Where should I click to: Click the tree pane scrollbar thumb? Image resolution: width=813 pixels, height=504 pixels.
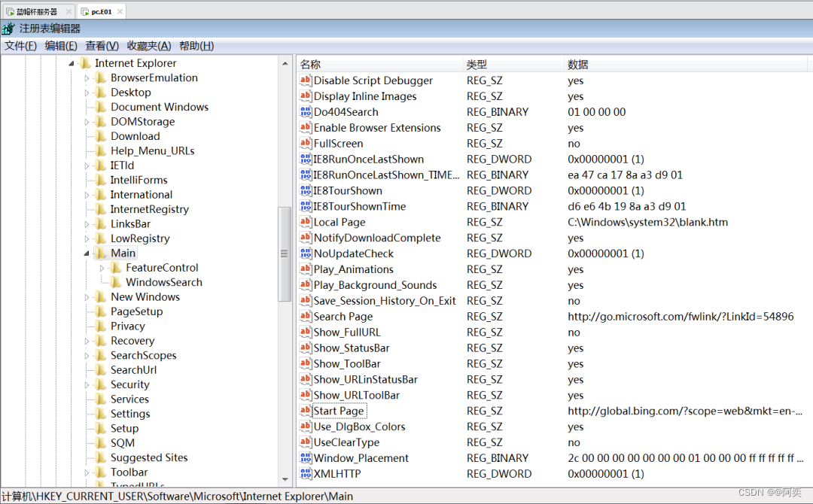click(x=285, y=254)
